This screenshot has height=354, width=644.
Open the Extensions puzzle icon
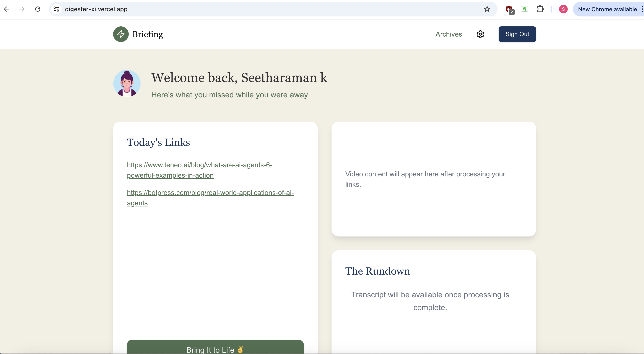540,9
